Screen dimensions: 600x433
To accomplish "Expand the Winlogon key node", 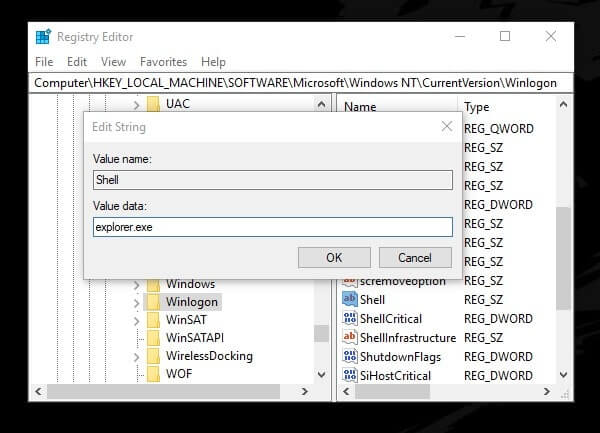I will coord(137,303).
